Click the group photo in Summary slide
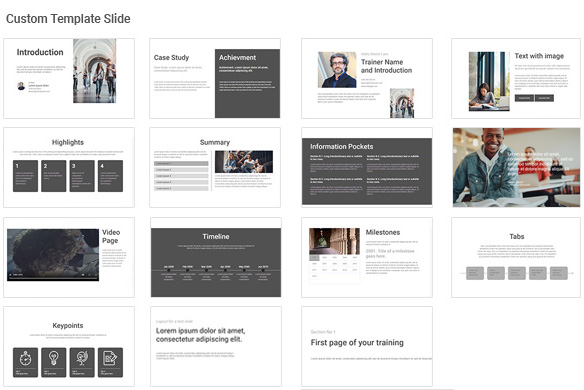 (244, 162)
